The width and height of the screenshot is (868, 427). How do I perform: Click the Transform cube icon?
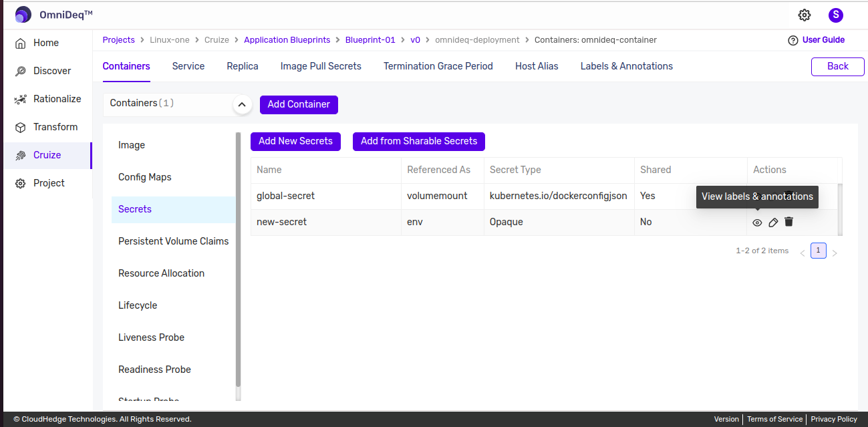[21, 127]
